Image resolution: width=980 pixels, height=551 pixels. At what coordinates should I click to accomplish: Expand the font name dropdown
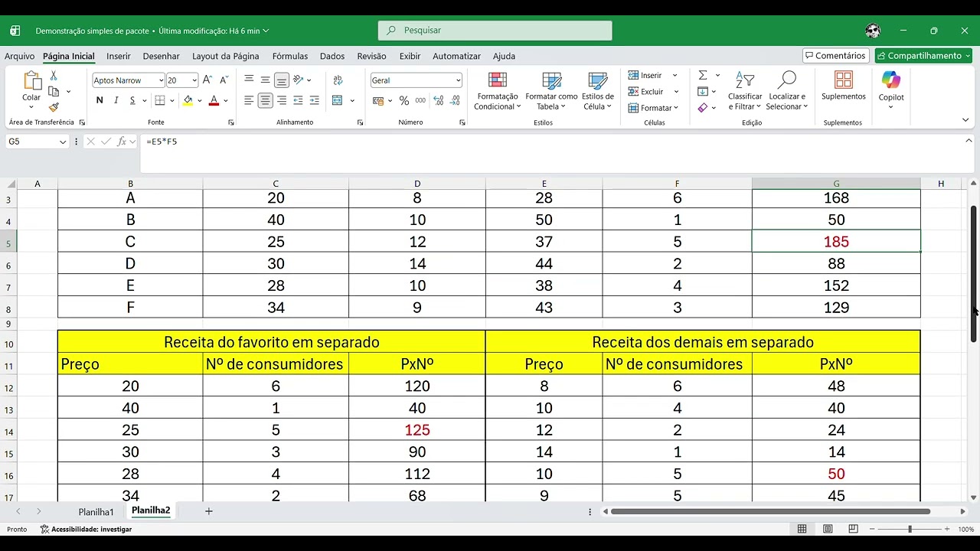coord(161,80)
